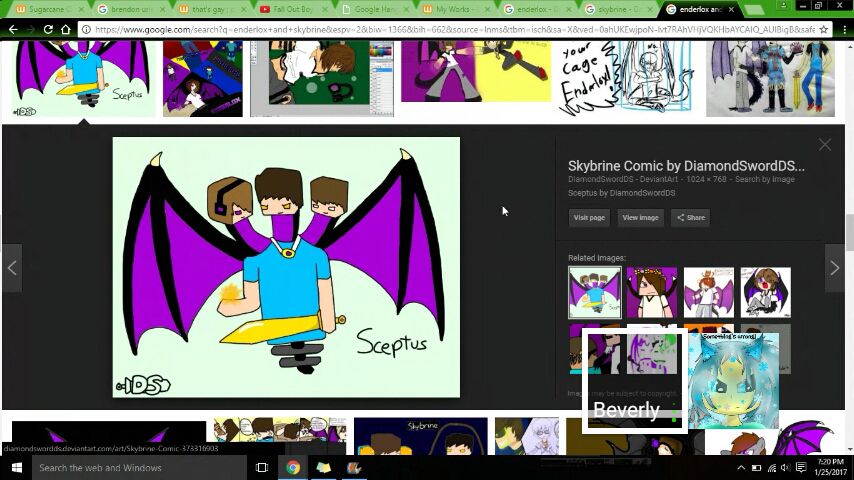Open the bottom Skybrine dark blue image result
The height and width of the screenshot is (480, 854).
(x=420, y=436)
